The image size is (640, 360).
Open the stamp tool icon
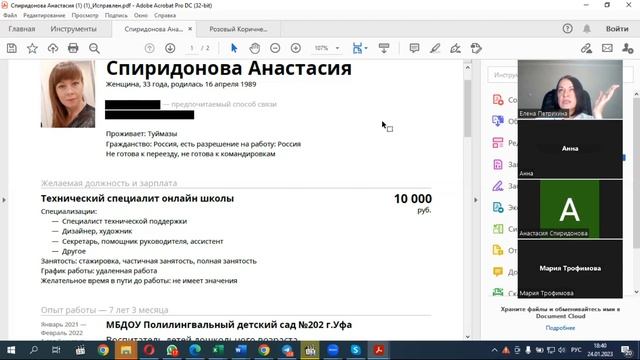[x=476, y=48]
